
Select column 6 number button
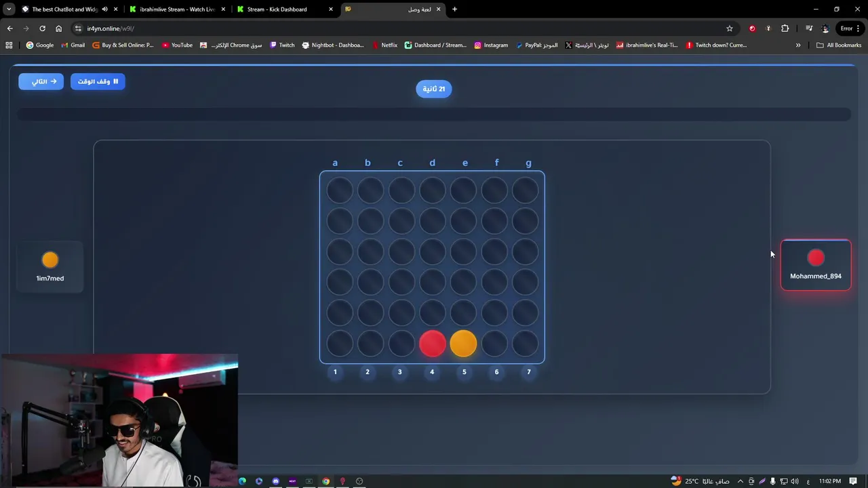coord(496,371)
